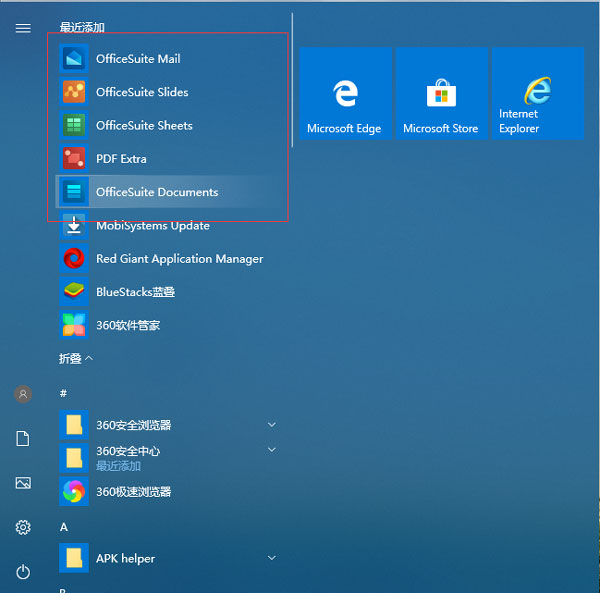
Task: Open 360软件管家
Action: [128, 325]
